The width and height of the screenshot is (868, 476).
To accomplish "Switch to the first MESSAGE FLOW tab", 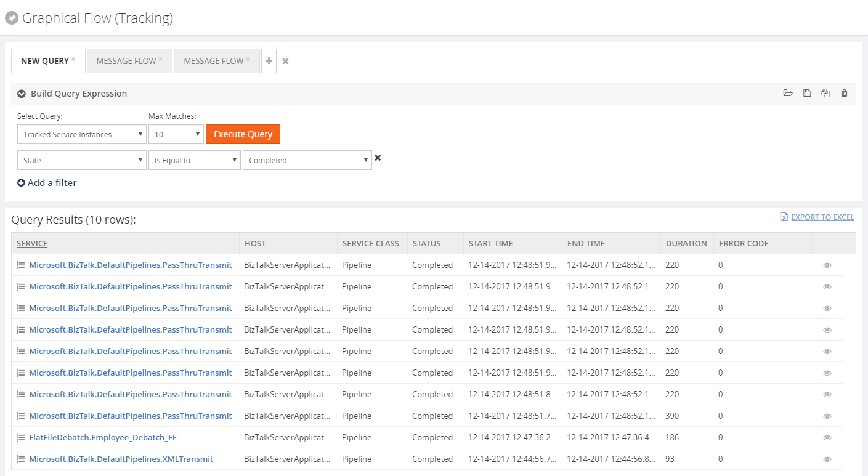I will (129, 60).
